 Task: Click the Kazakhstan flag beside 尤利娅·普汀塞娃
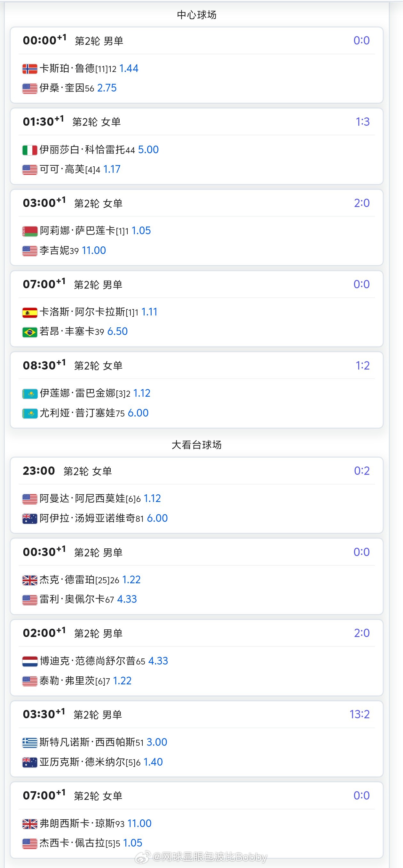pyautogui.click(x=30, y=413)
